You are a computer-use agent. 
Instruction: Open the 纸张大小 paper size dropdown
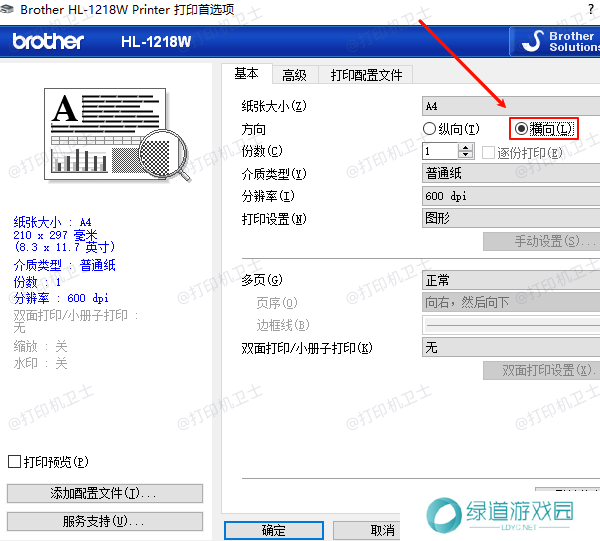click(510, 105)
